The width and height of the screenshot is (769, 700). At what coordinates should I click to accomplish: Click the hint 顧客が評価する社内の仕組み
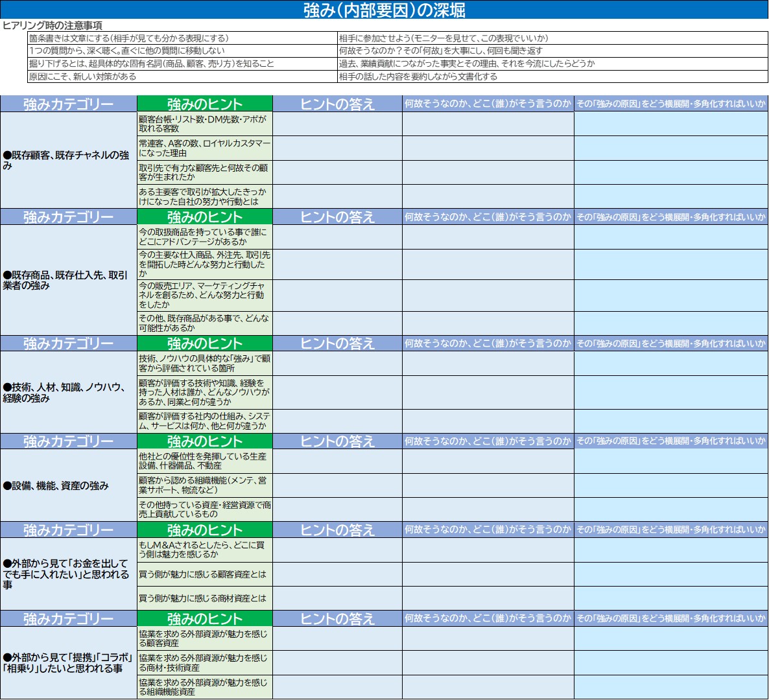coord(205,421)
